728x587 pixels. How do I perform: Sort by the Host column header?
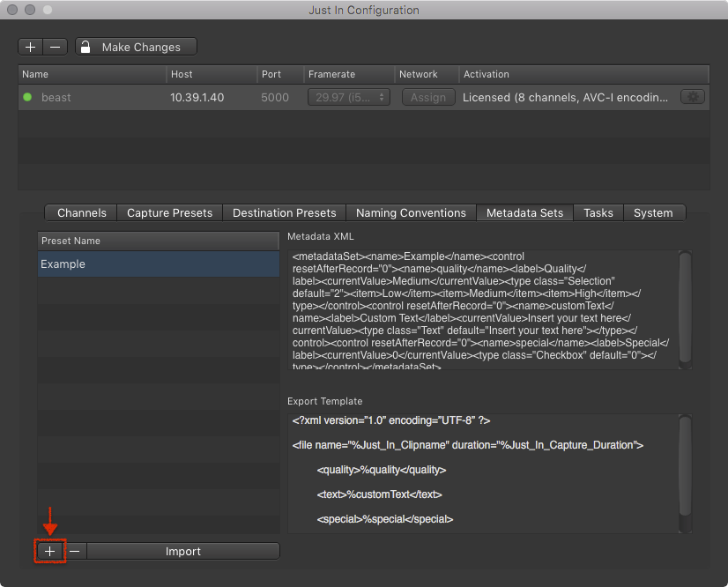coord(212,74)
